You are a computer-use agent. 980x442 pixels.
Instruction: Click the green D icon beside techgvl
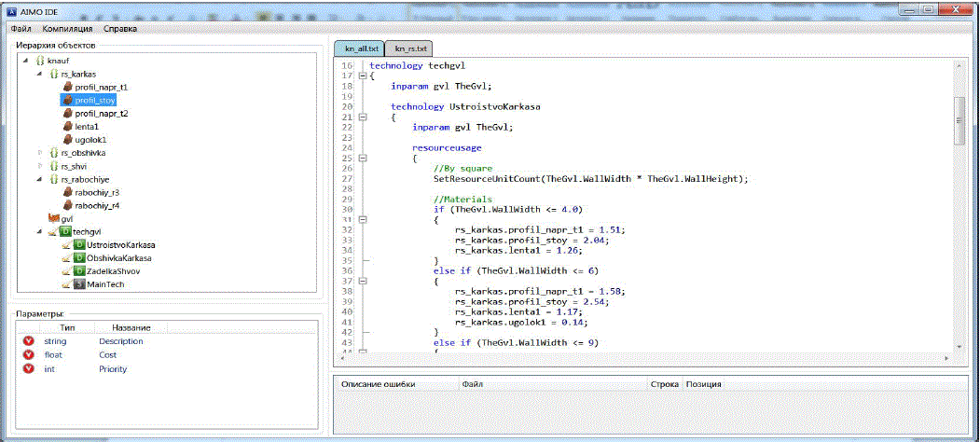(65, 231)
